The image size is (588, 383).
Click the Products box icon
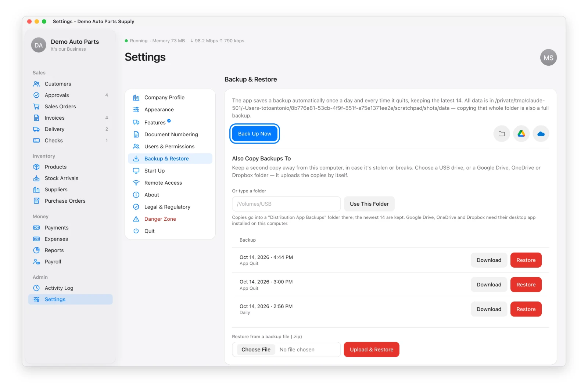coord(36,167)
